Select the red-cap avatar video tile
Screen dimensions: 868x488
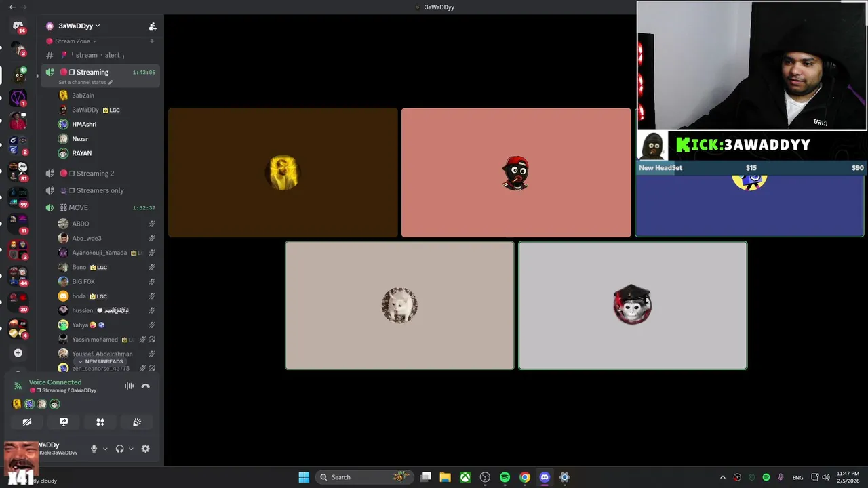(x=516, y=173)
